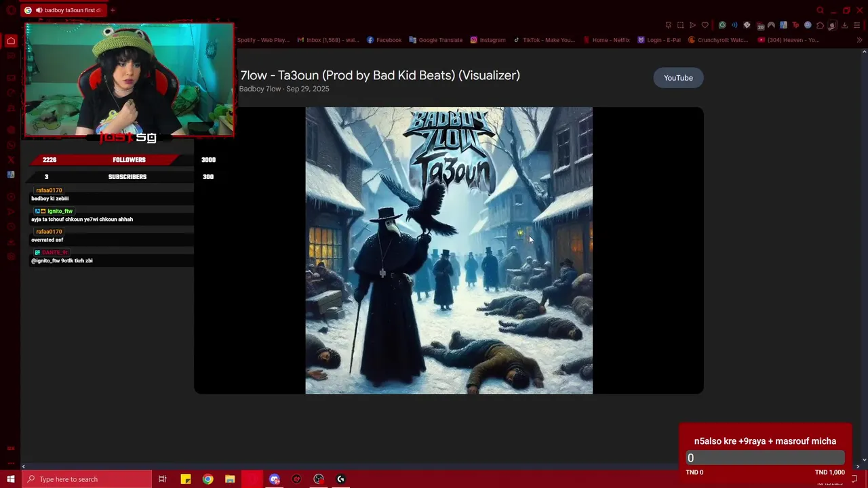868x488 pixels.
Task: Take a snapshot with the dashed-square icon
Action: click(x=680, y=25)
